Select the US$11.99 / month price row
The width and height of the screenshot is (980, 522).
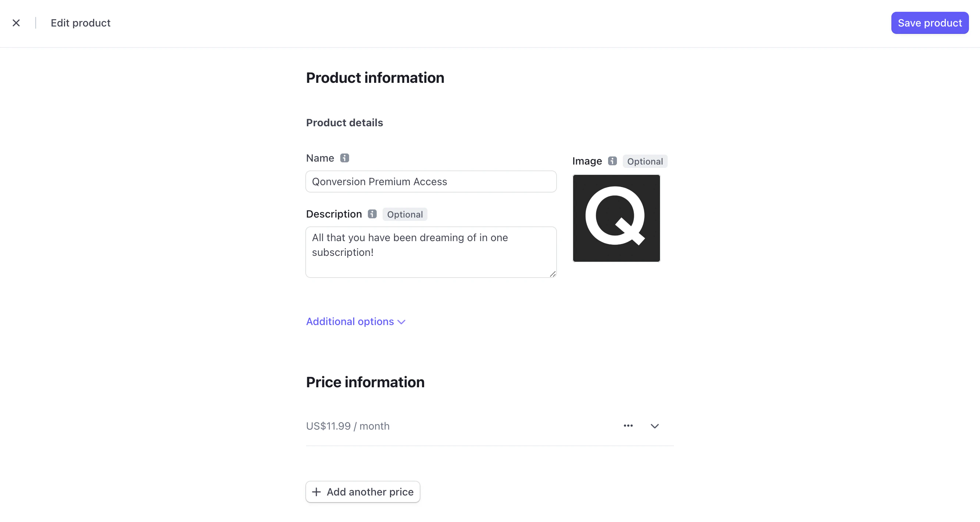[348, 426]
